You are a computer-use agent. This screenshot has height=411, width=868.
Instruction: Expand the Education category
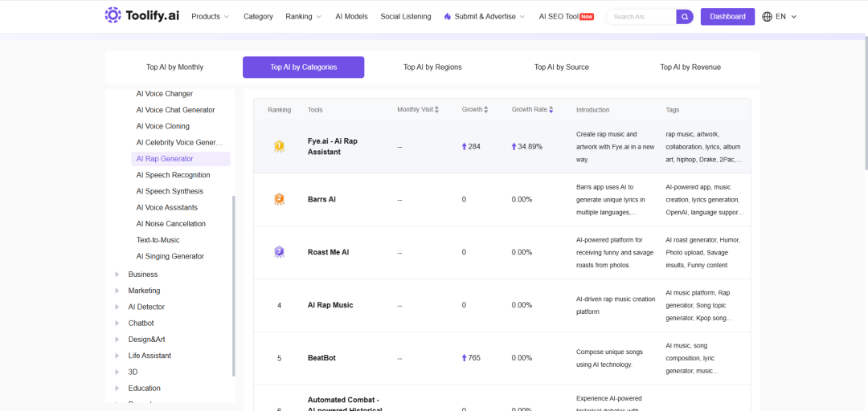pos(117,389)
